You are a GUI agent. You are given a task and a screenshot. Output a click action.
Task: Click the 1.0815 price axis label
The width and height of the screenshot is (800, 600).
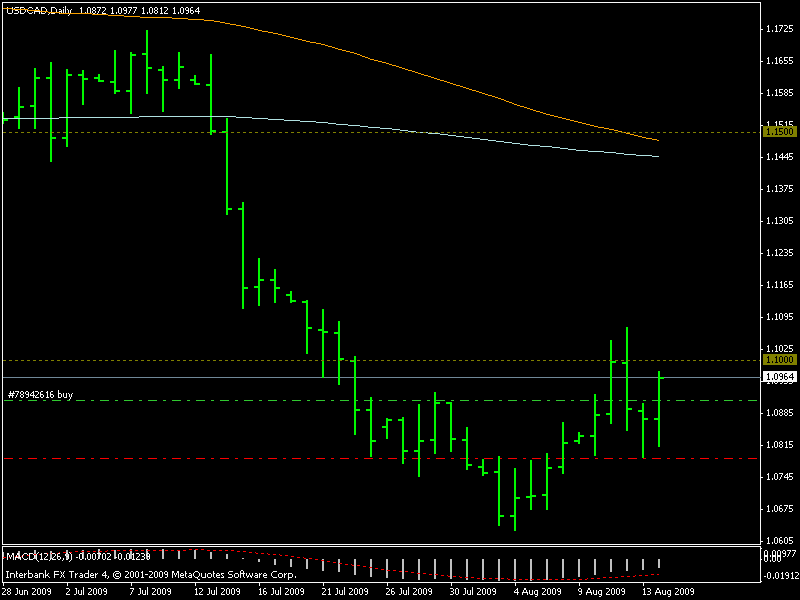tap(780, 444)
